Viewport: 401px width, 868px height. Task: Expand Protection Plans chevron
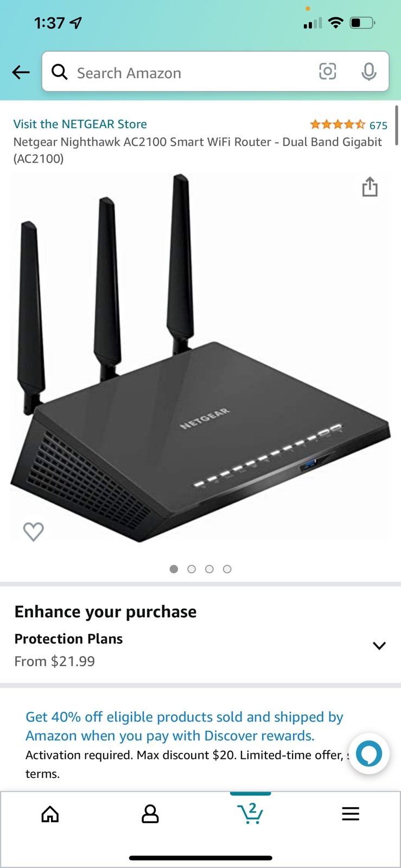[379, 646]
